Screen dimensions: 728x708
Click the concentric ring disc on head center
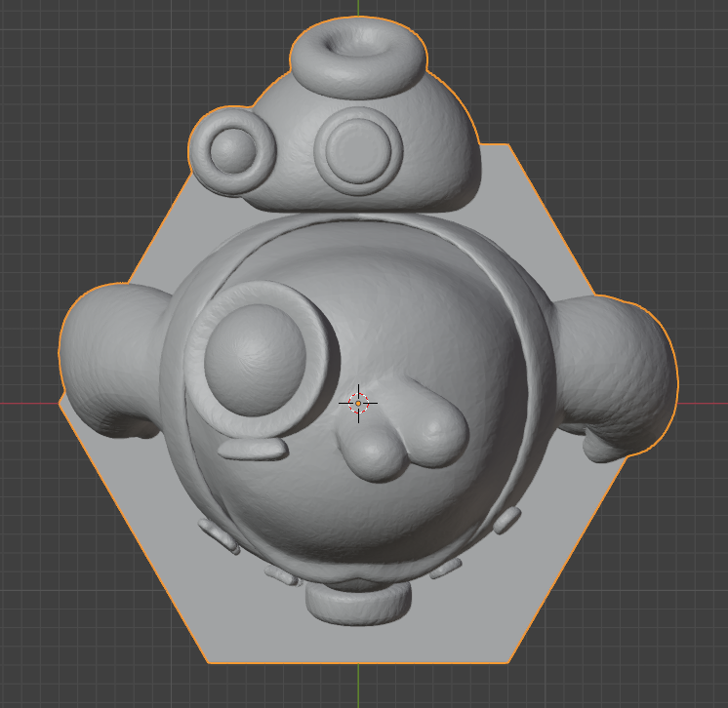coord(358,151)
